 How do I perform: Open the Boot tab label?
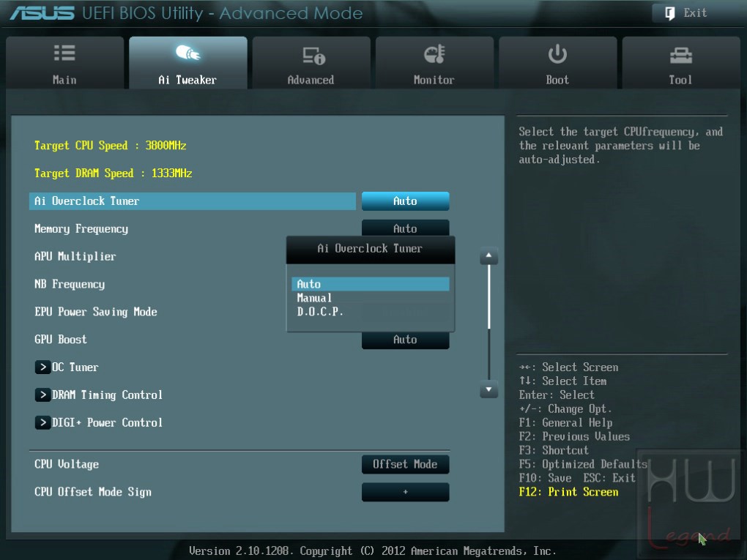tap(557, 80)
